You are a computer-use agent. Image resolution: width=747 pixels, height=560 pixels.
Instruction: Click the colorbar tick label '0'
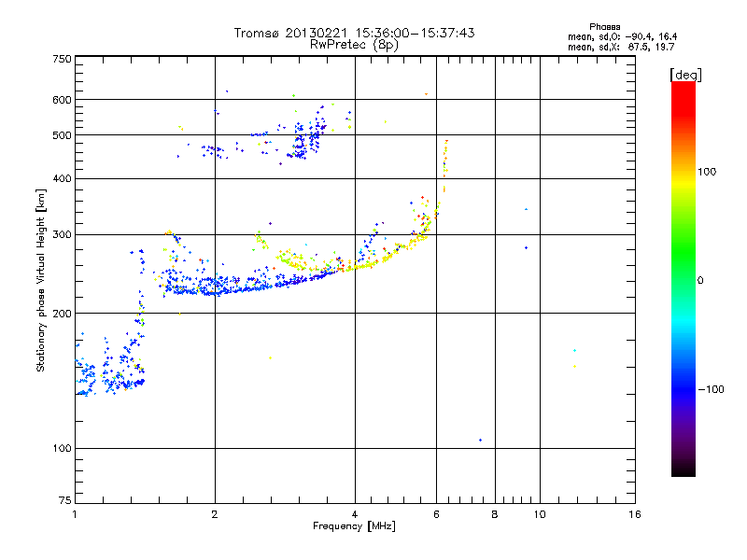(700, 281)
